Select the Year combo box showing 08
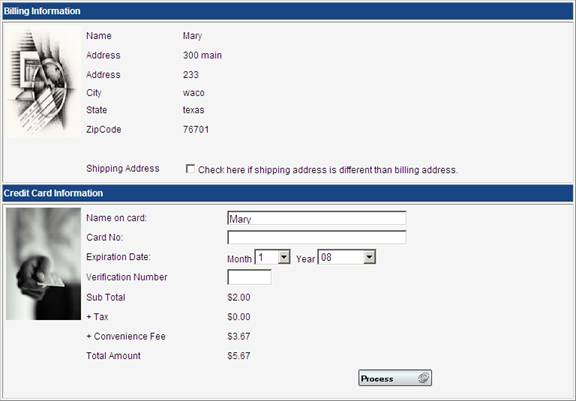 pos(347,257)
